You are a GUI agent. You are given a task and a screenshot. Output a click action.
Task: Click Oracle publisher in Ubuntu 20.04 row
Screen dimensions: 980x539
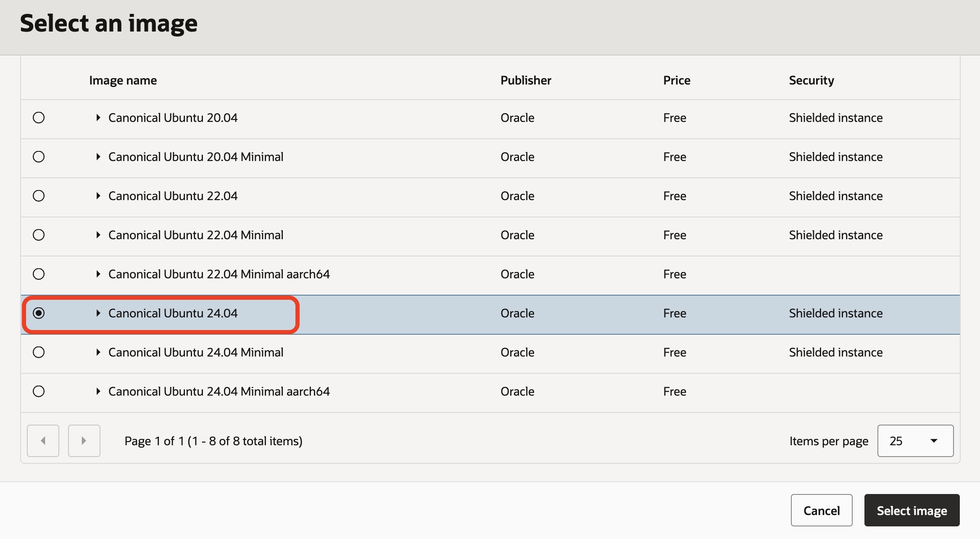click(x=517, y=118)
